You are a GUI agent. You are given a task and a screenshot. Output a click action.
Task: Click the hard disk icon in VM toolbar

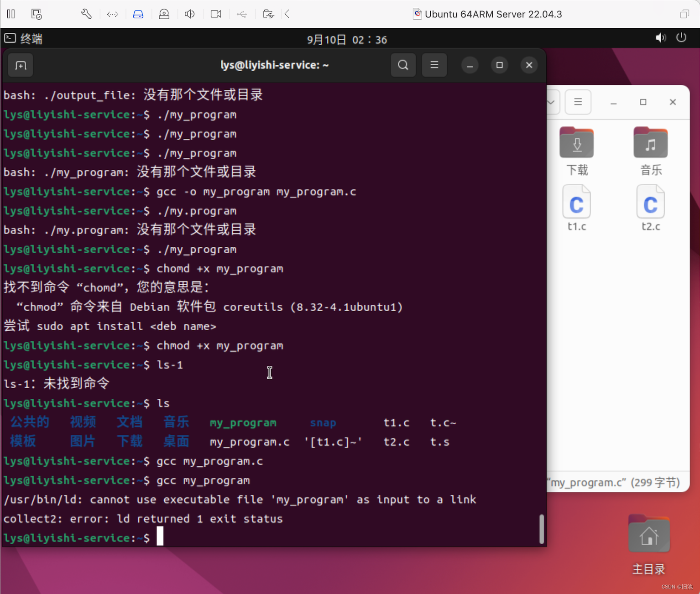[x=138, y=14]
